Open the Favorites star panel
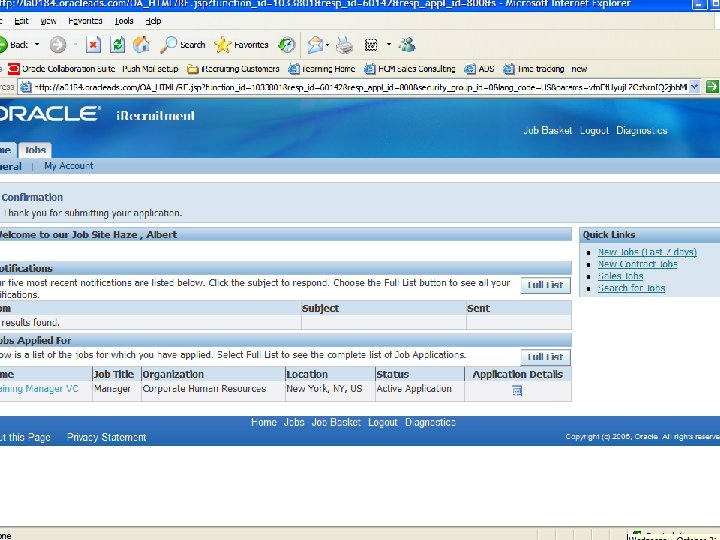 coord(241,45)
